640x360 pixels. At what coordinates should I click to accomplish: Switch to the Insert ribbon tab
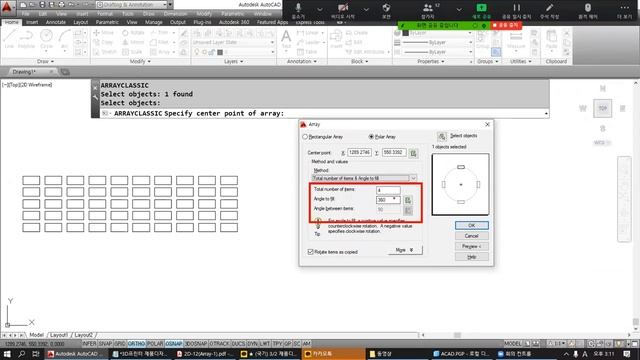pos(32,22)
